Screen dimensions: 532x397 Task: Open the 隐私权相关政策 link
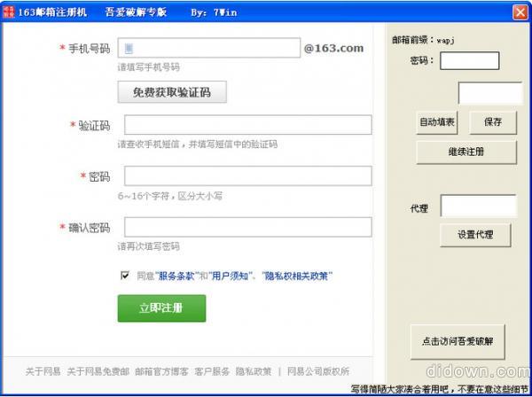coord(297,276)
